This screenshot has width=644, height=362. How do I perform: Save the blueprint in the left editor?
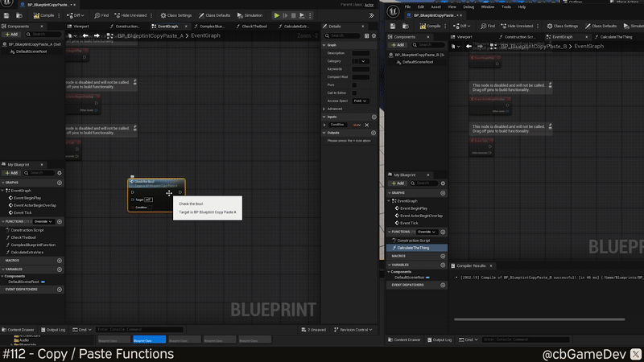tap(6, 15)
